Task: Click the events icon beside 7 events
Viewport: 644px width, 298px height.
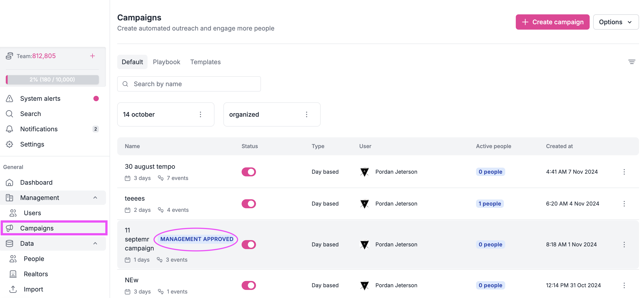Action: 161,178
